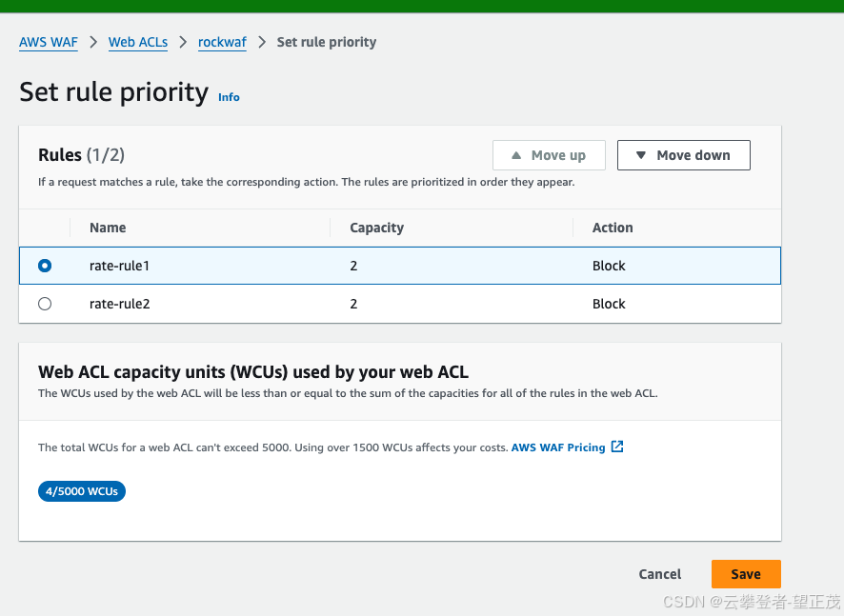Click Block action in rate-rule2 row

point(609,304)
